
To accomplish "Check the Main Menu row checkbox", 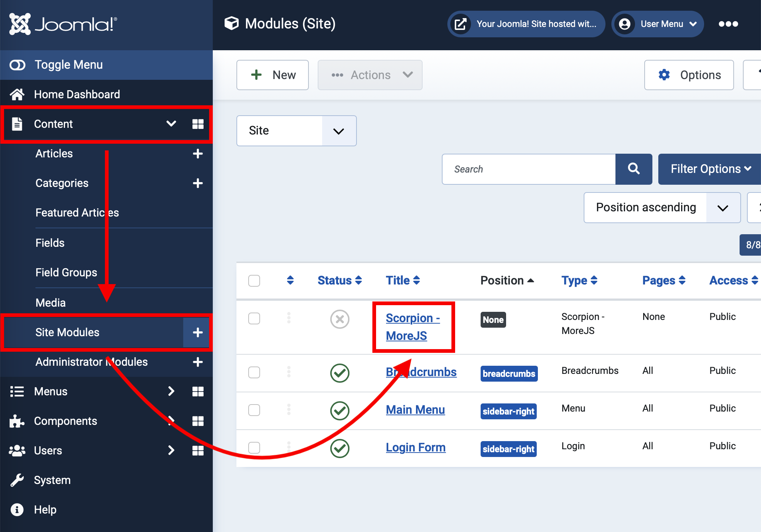I will pyautogui.click(x=254, y=410).
